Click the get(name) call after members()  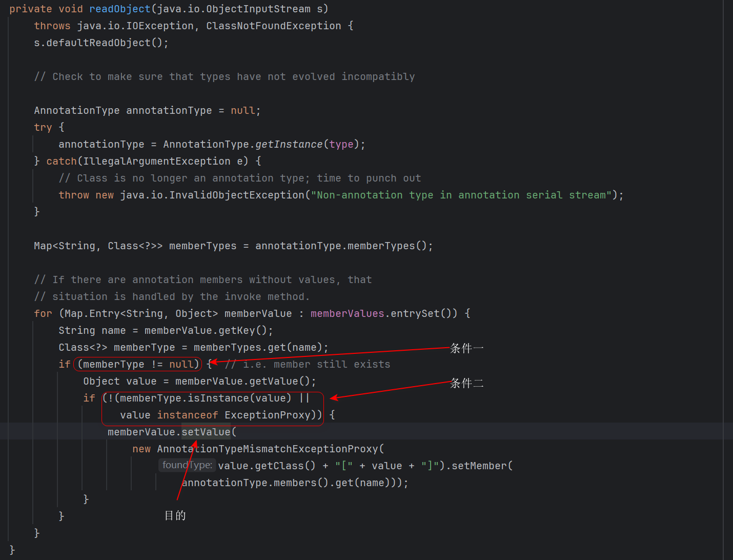pos(362,483)
